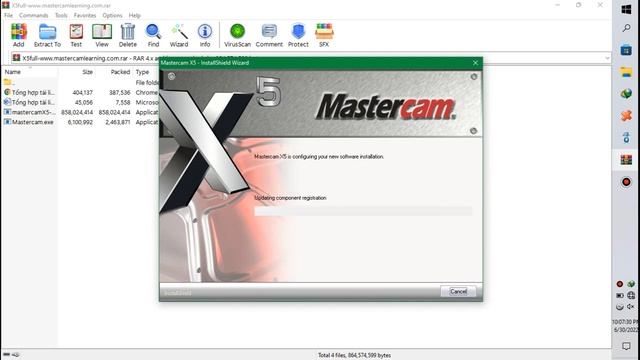Click the drive icon in the status bar
This screenshot has height=360, width=640.
coord(7,355)
